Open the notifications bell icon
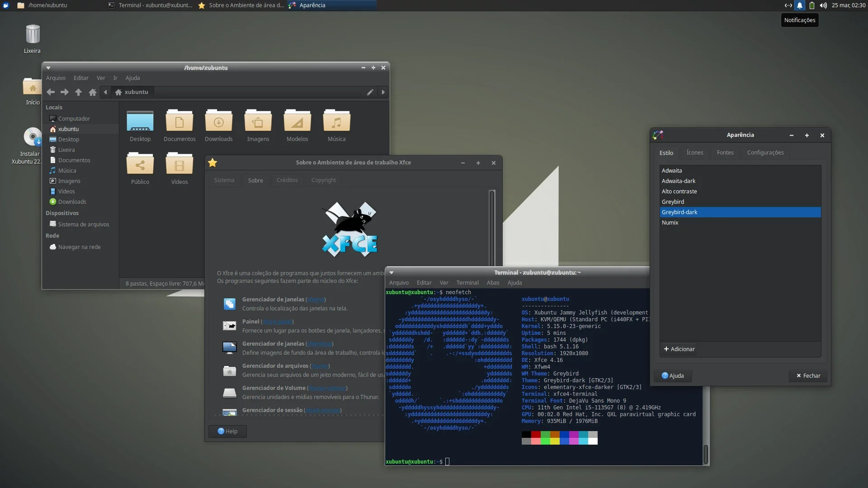868x488 pixels. (800, 5)
